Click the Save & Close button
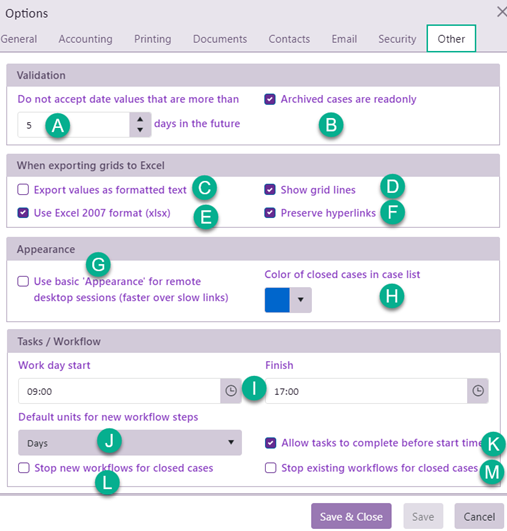 click(351, 516)
